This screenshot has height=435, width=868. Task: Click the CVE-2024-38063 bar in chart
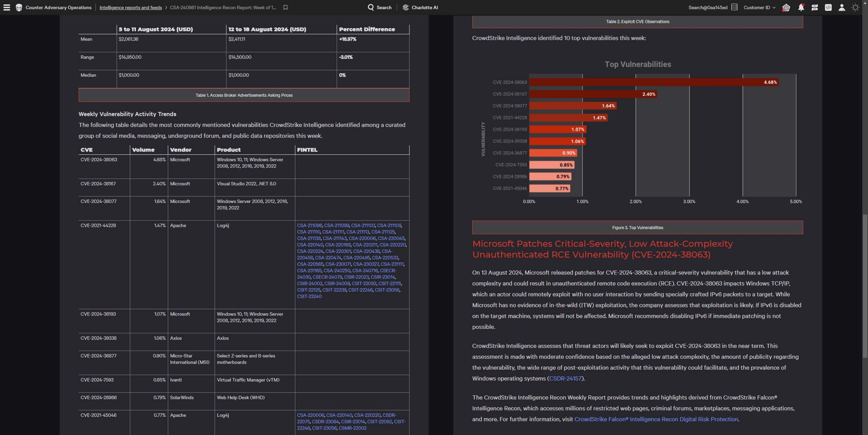[654, 82]
